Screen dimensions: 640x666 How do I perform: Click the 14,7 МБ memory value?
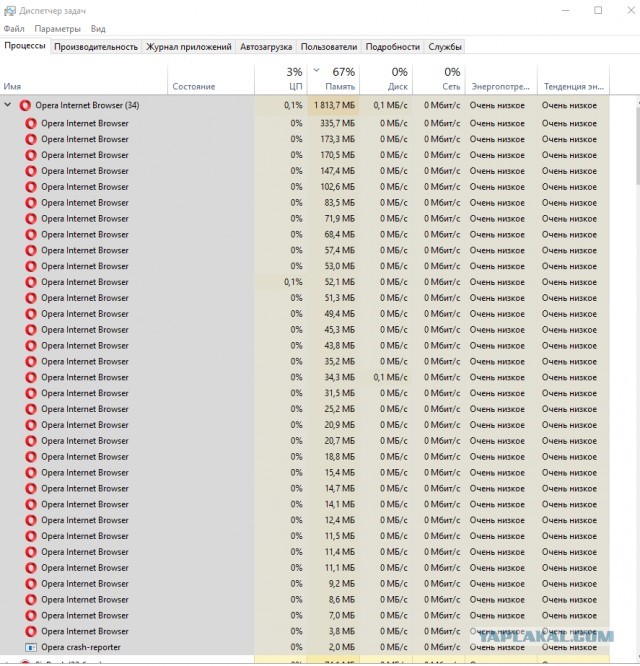pos(339,488)
